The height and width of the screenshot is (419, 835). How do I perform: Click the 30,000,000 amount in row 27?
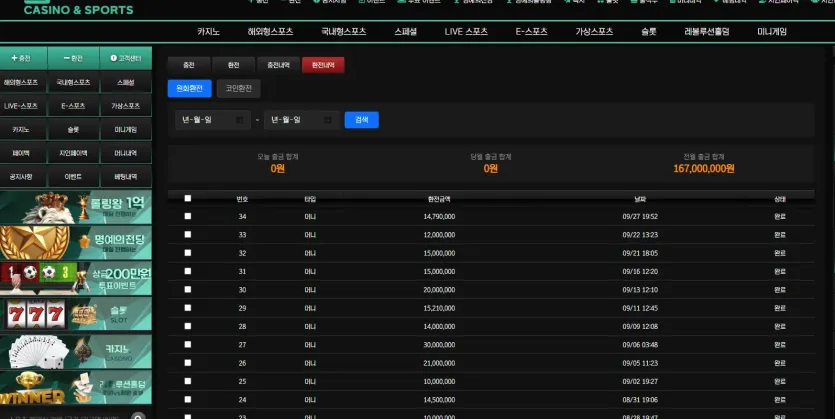pos(439,344)
